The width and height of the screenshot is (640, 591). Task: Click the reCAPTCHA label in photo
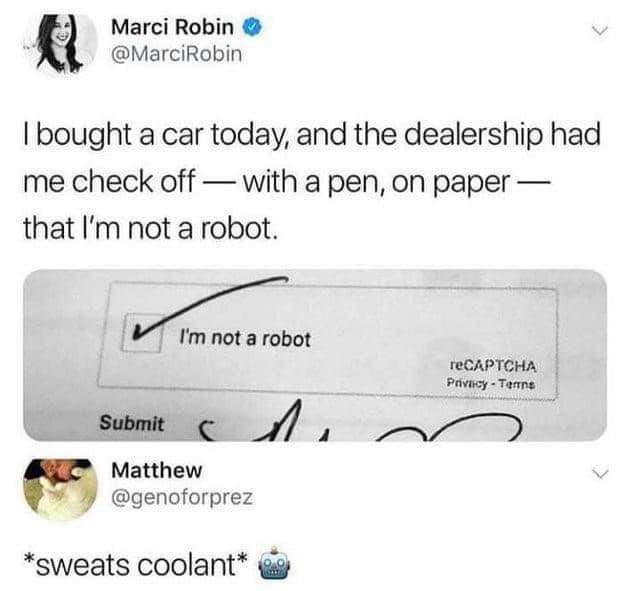[493, 366]
